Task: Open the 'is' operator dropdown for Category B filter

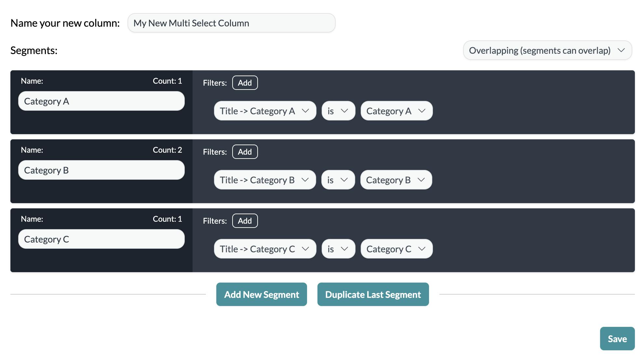Action: (x=338, y=179)
